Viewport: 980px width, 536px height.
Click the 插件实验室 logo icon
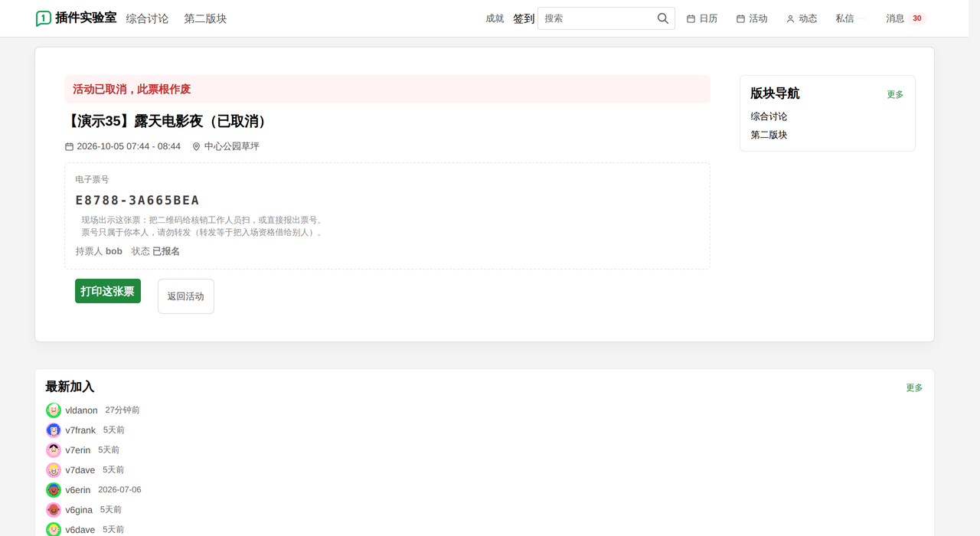44,18
